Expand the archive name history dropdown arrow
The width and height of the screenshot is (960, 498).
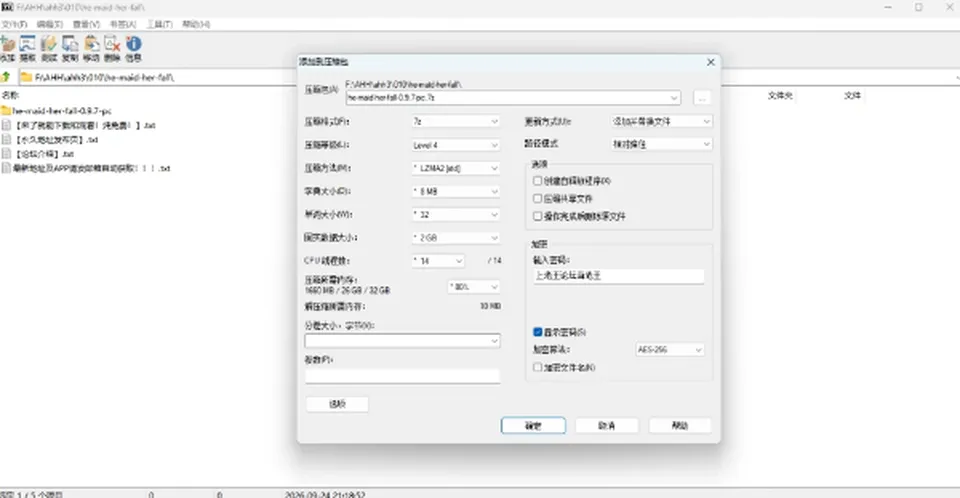pyautogui.click(x=674, y=98)
